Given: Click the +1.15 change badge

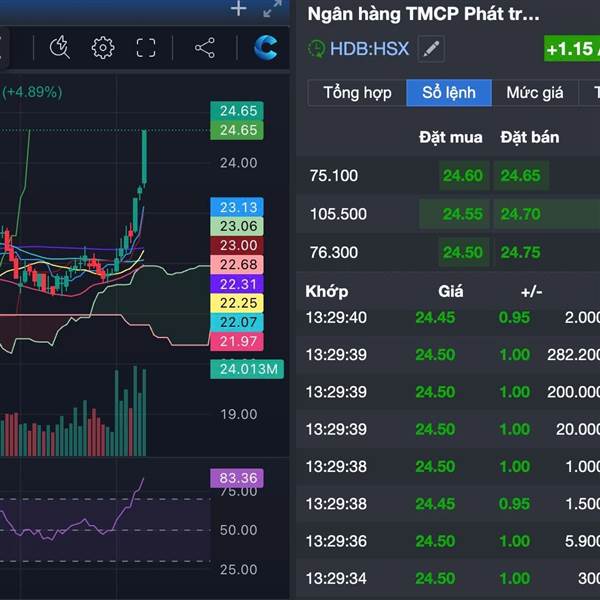Looking at the screenshot, I should pos(572,49).
